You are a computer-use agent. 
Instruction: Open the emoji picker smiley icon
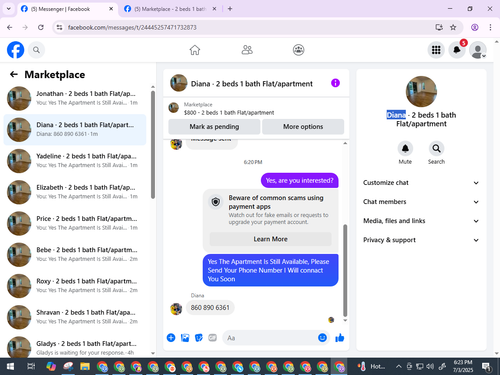[322, 338]
